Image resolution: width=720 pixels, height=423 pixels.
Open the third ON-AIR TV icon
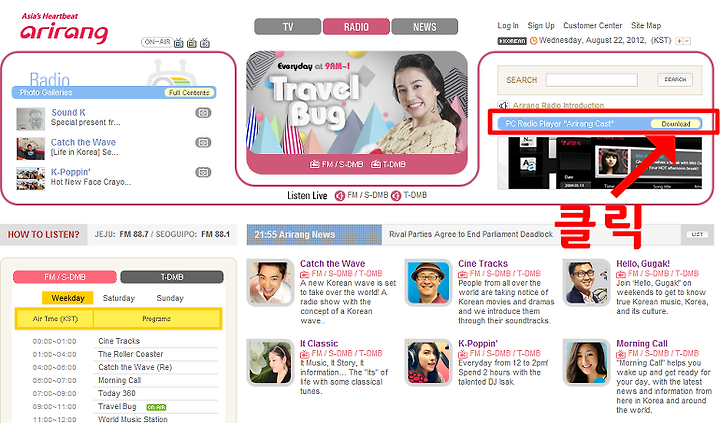pyautogui.click(x=205, y=43)
